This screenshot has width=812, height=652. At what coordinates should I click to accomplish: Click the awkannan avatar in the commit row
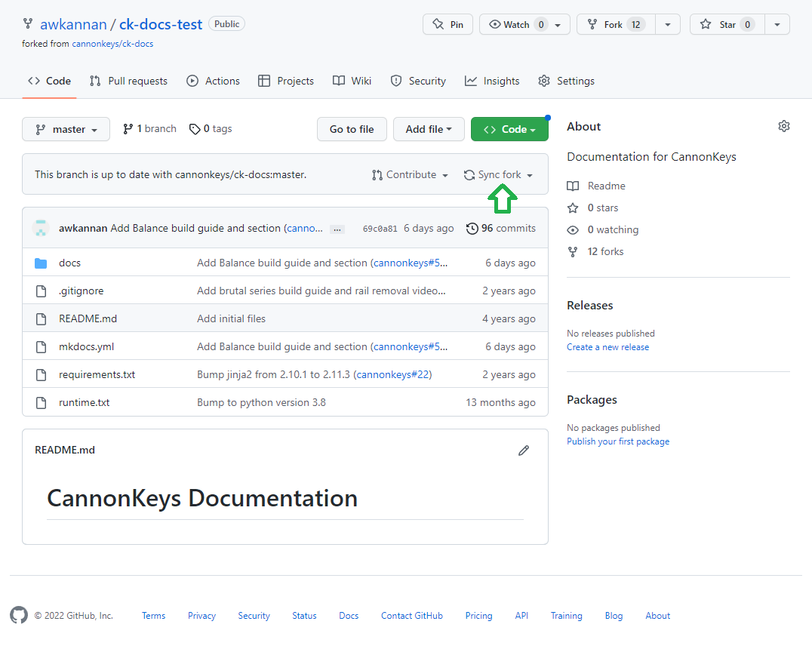[42, 228]
